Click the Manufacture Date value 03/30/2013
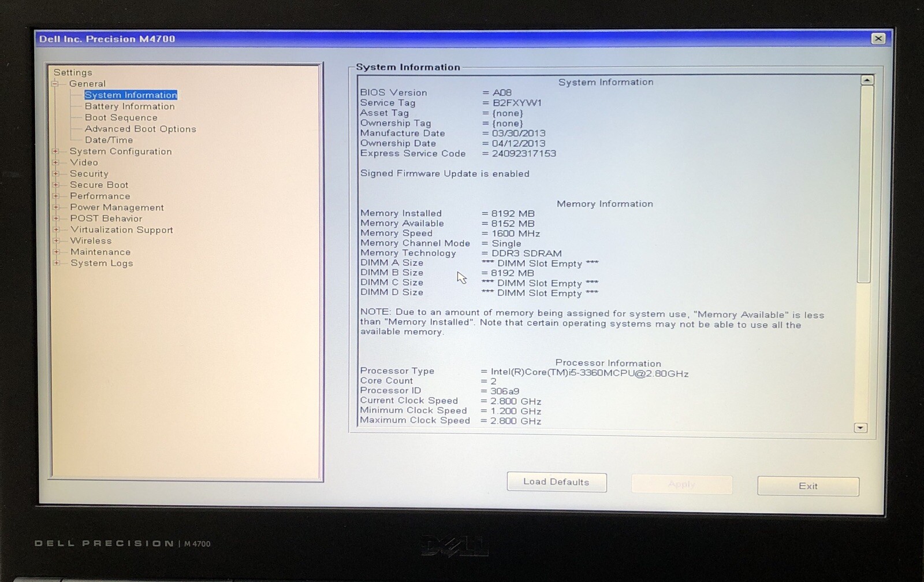 pyautogui.click(x=519, y=134)
